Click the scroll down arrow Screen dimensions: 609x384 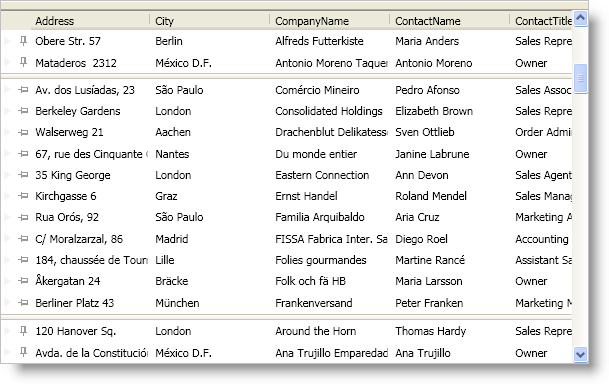[x=580, y=354]
